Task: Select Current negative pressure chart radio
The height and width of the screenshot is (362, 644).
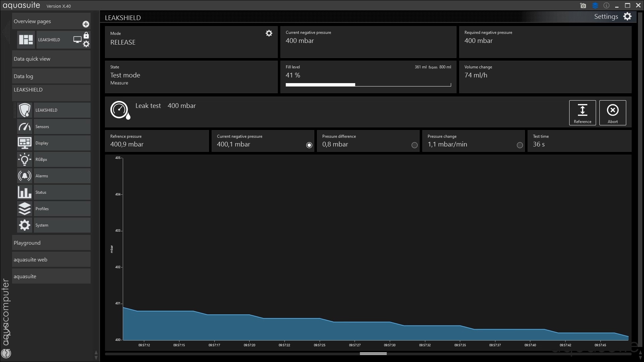Action: coord(309,145)
